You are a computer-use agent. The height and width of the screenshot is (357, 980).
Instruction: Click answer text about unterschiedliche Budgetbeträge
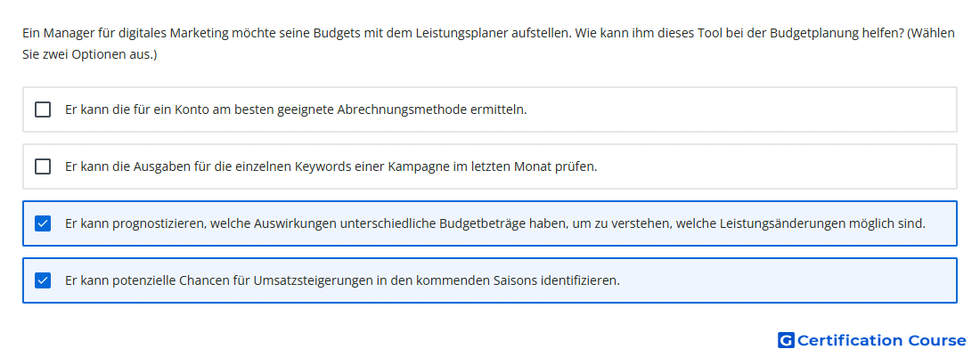coord(495,223)
